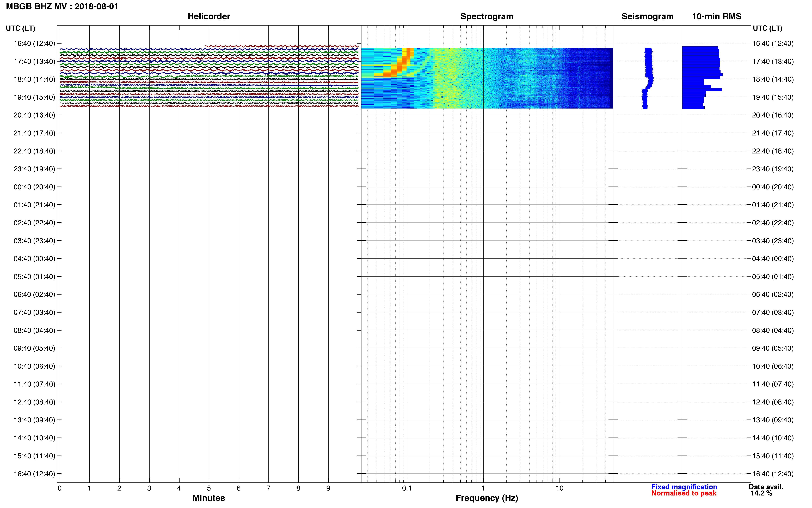Viewport: 812px width, 508px height.
Task: Click left axis label 18:40 (14:40)
Action: [34, 79]
